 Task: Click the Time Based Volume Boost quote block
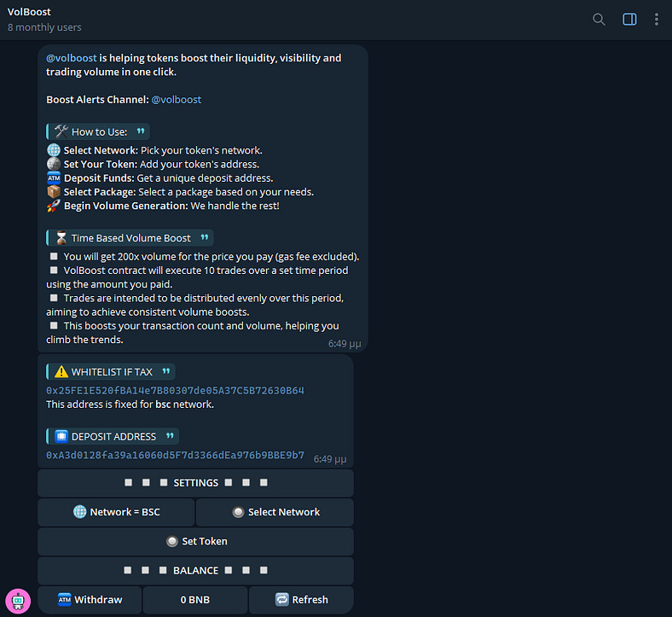130,238
